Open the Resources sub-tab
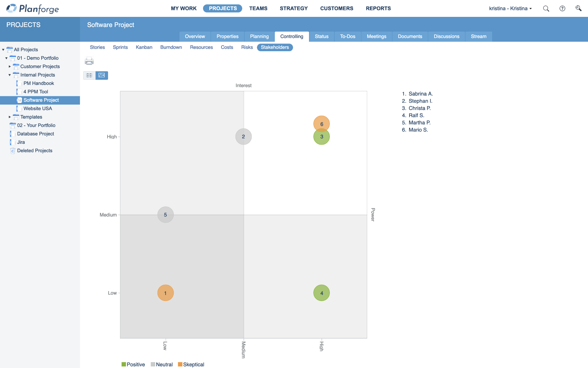The height and width of the screenshot is (368, 588). tap(201, 47)
